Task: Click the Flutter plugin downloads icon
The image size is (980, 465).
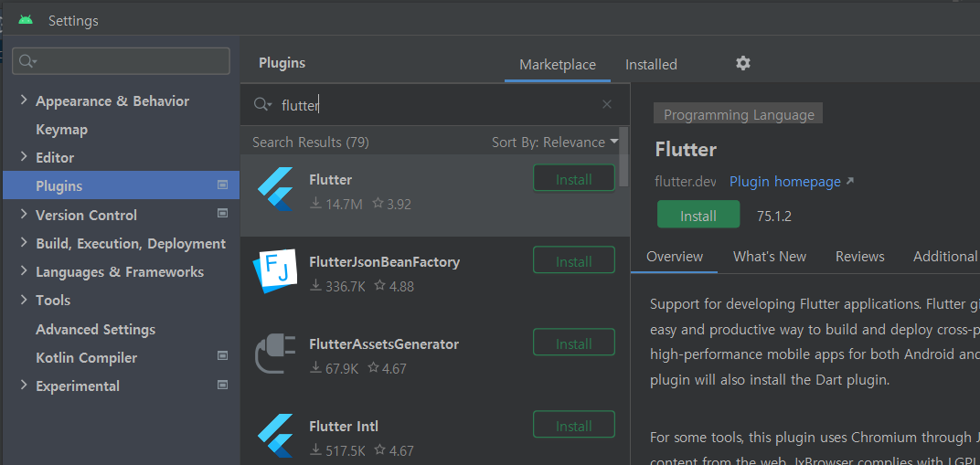Action: 316,204
